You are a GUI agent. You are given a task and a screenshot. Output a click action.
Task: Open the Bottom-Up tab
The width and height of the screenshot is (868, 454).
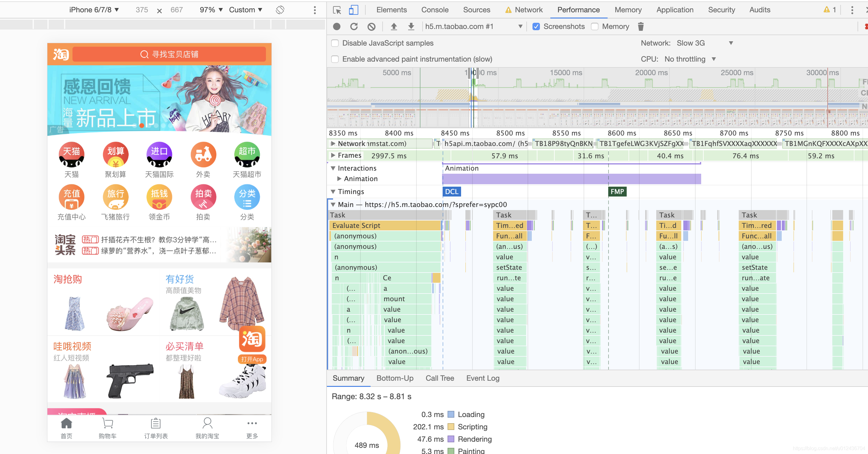(395, 379)
